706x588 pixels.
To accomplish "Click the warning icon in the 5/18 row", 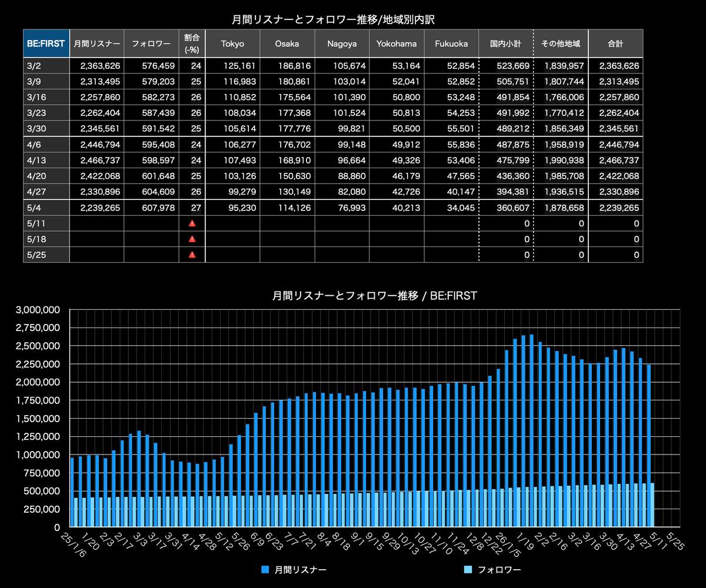I will pyautogui.click(x=192, y=239).
